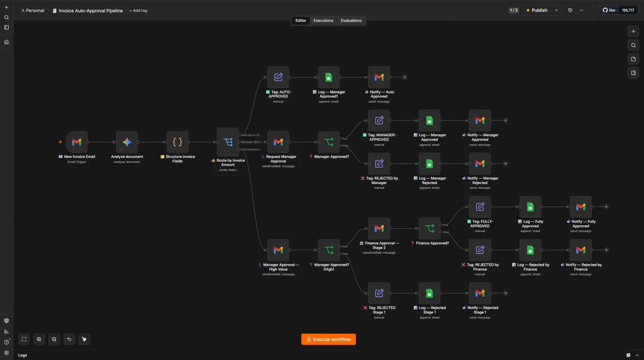Open the Tag: AUTO-APPROVED edit node
Screen dimensions: 644x360
click(x=278, y=77)
